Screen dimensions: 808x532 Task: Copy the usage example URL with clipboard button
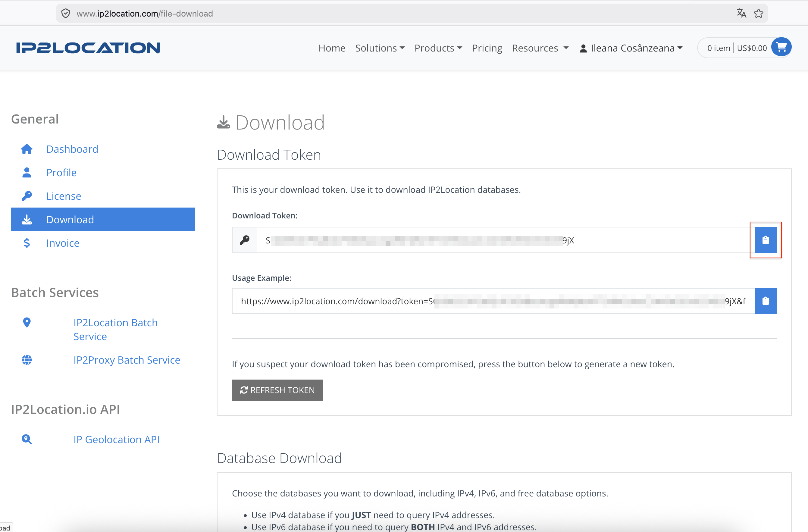(765, 301)
